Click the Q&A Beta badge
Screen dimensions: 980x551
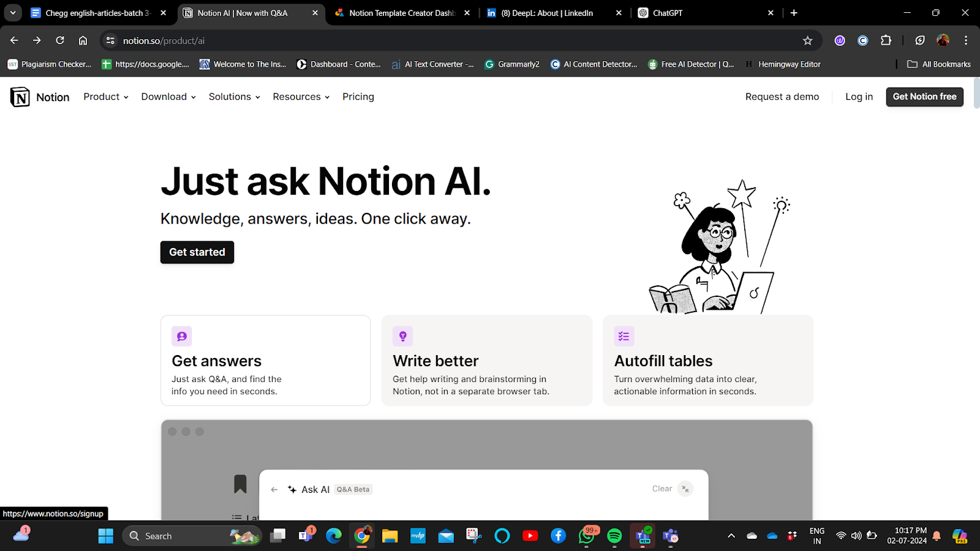click(x=353, y=489)
